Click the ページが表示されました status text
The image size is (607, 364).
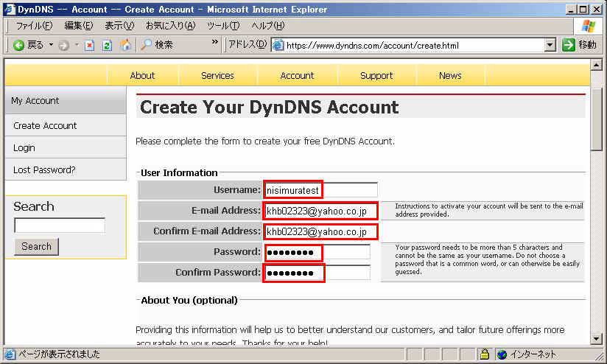pos(59,354)
